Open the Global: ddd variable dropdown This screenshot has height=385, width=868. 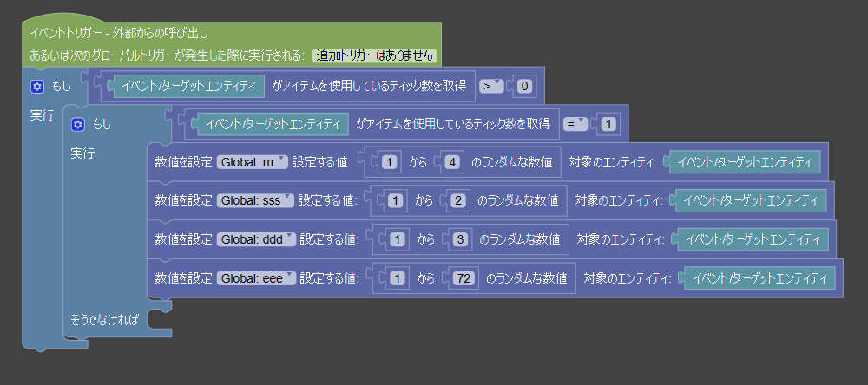pyautogui.click(x=256, y=239)
